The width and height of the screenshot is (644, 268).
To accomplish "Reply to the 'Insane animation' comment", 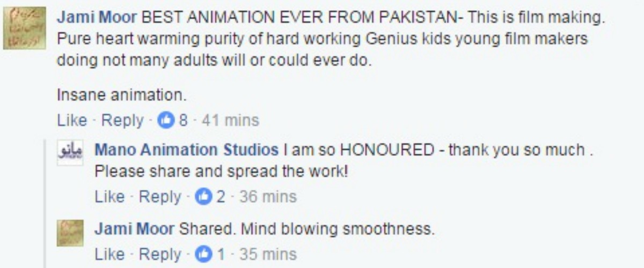I will click(x=122, y=121).
